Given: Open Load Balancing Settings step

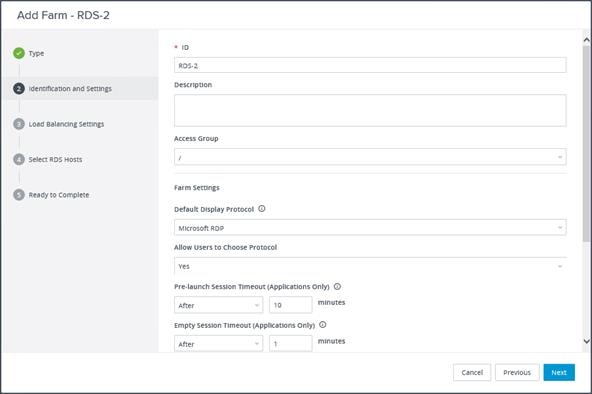Looking at the screenshot, I should click(x=66, y=124).
